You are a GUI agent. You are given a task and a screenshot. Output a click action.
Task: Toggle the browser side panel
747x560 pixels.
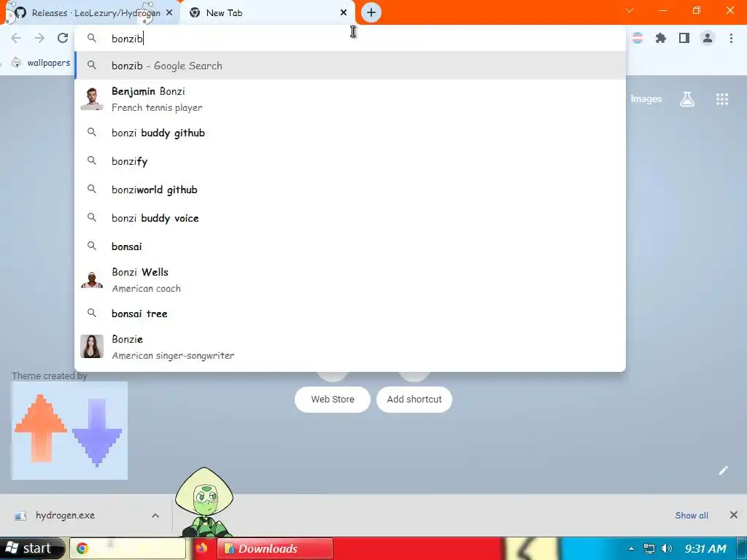click(684, 38)
